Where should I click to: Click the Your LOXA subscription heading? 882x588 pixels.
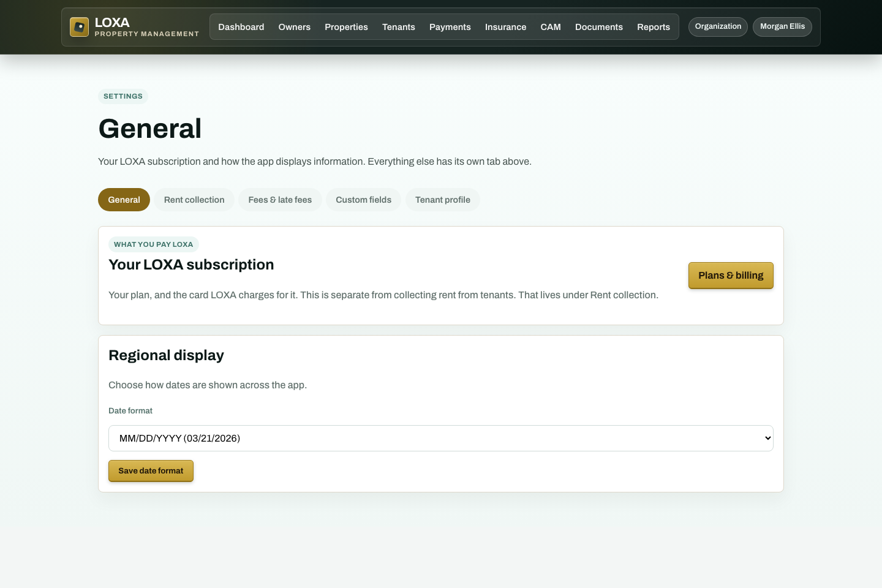pyautogui.click(x=191, y=265)
